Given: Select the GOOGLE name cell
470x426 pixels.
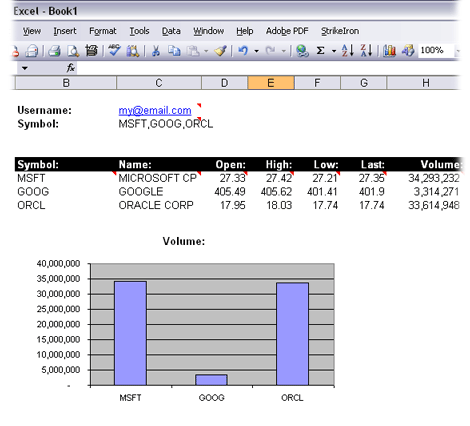Looking at the screenshot, I should [x=159, y=192].
